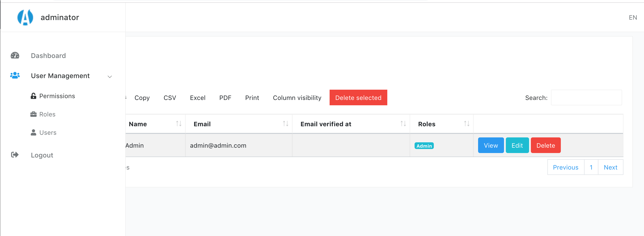Click the Users person icon

pos(33,132)
